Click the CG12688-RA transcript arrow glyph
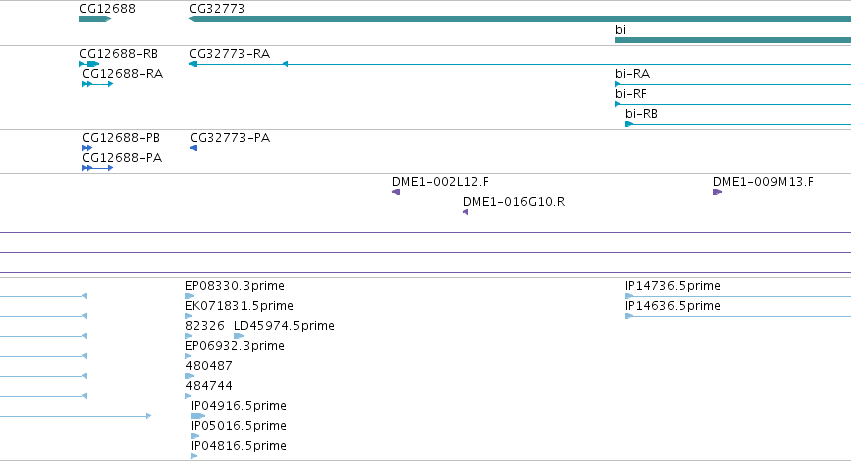The image size is (851, 461). [98, 84]
